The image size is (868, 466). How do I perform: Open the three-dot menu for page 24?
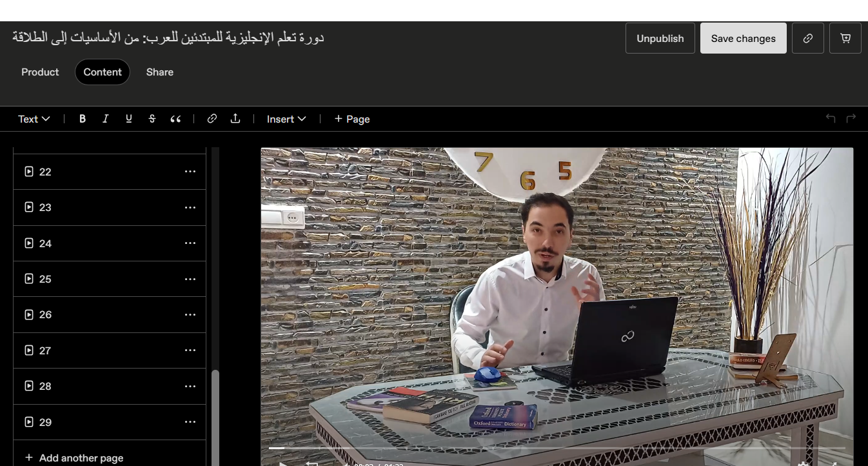click(x=190, y=243)
